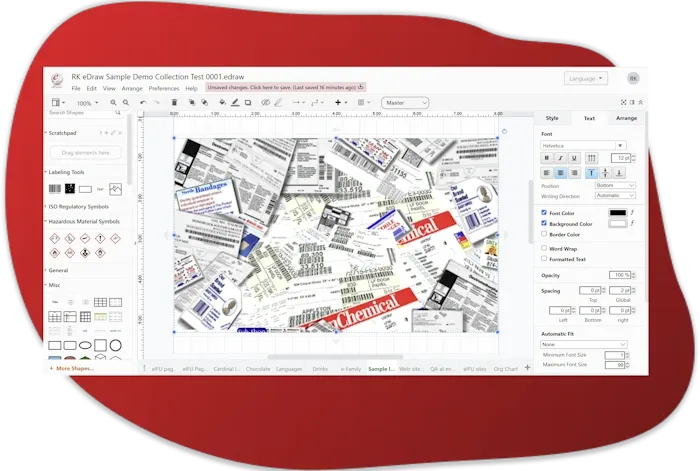Open the 100% zoom level dropdown
The image size is (700, 471).
point(88,103)
